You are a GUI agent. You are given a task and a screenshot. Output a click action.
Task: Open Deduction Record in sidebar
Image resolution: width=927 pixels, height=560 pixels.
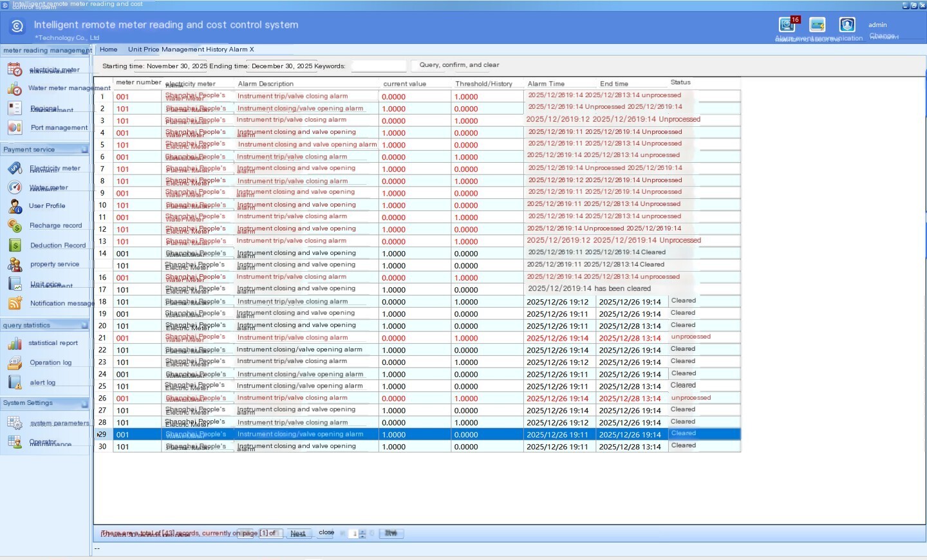click(x=58, y=245)
